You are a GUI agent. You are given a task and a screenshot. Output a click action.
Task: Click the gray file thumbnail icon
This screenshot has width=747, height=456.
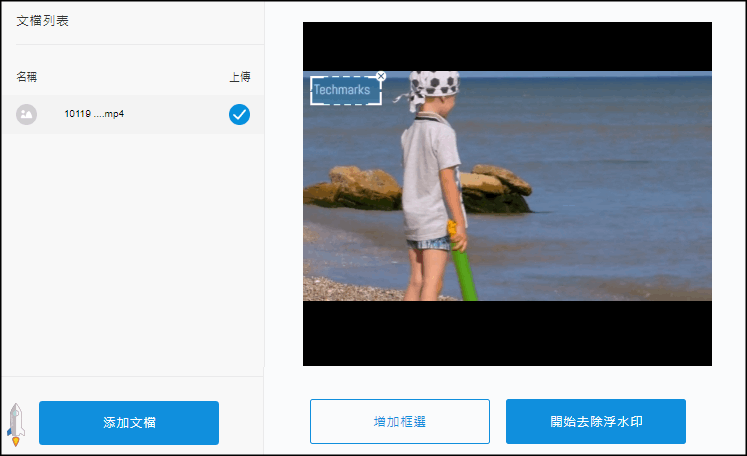coord(27,114)
